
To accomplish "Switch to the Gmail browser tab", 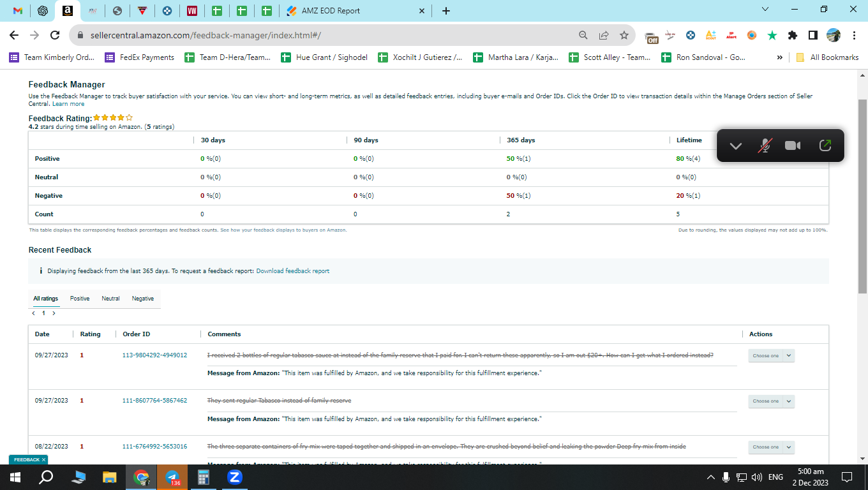I will [x=18, y=11].
